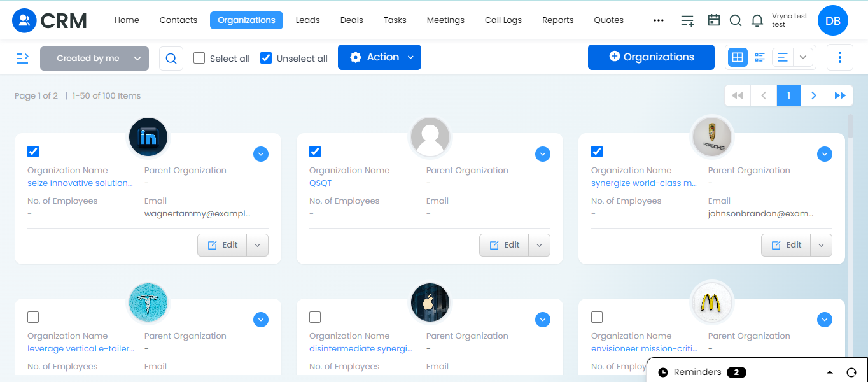Open the calendar icon in header
The height and width of the screenshot is (382, 868).
(x=714, y=20)
